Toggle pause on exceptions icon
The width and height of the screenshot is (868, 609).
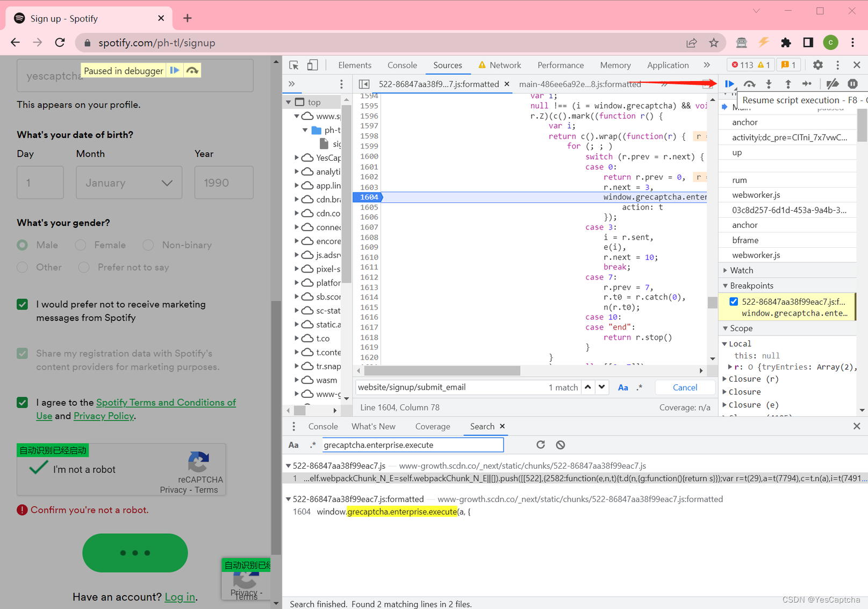(852, 84)
